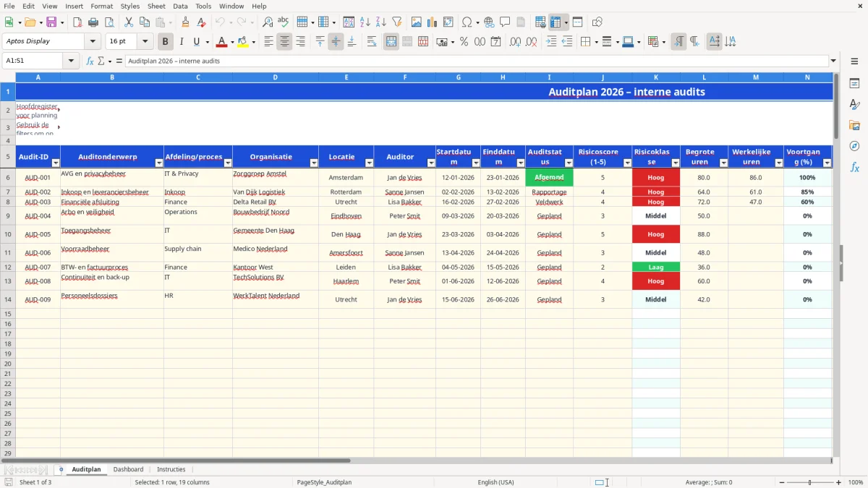Open the Risicoklasse filter dropdown
The height and width of the screenshot is (488, 868).
676,163
